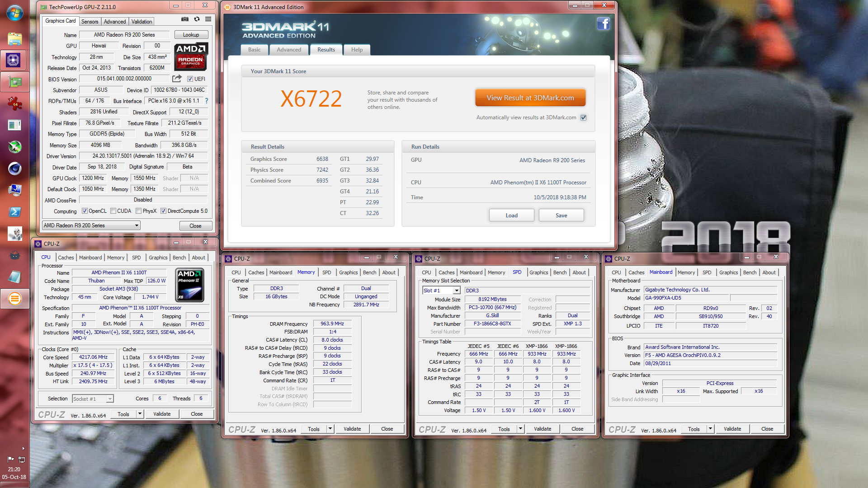Open the Help tab in 3DMark 11
The width and height of the screenshot is (868, 488).
(x=357, y=50)
